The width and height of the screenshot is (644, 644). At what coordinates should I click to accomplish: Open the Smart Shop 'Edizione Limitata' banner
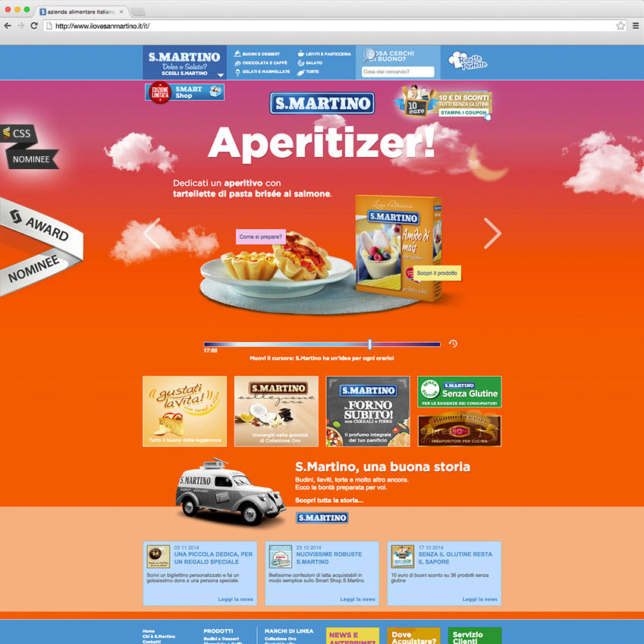point(185,92)
